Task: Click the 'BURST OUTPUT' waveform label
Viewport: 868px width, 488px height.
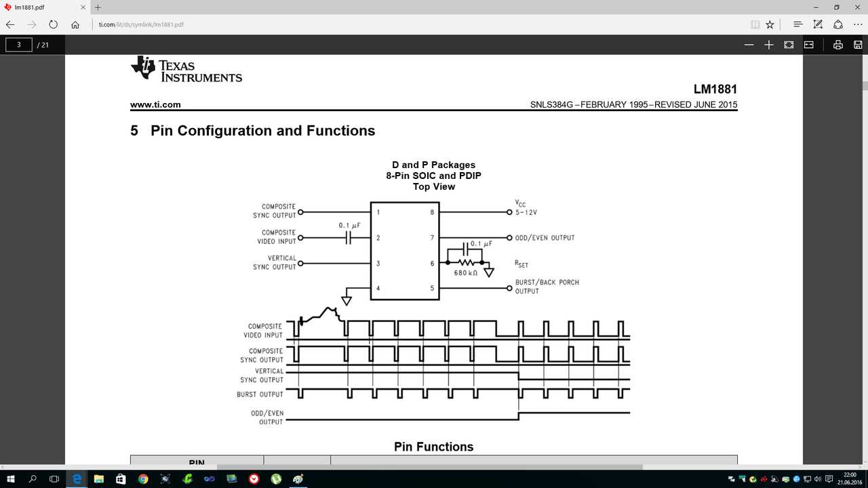Action: coord(260,394)
